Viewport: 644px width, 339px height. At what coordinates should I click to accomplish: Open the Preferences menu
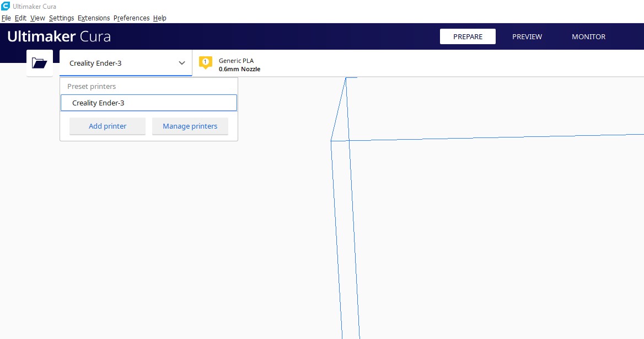pyautogui.click(x=131, y=18)
